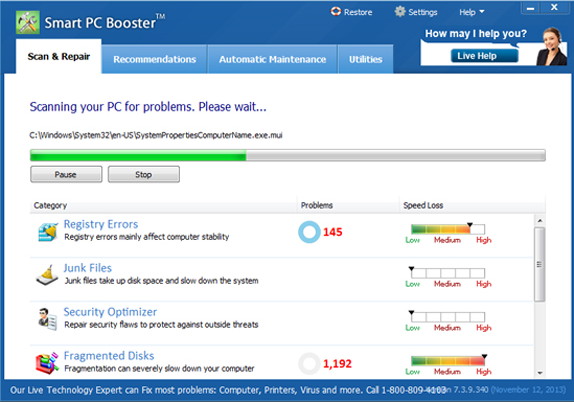Click the Junk Files broom icon
This screenshot has height=402, width=574.
pos(47,275)
